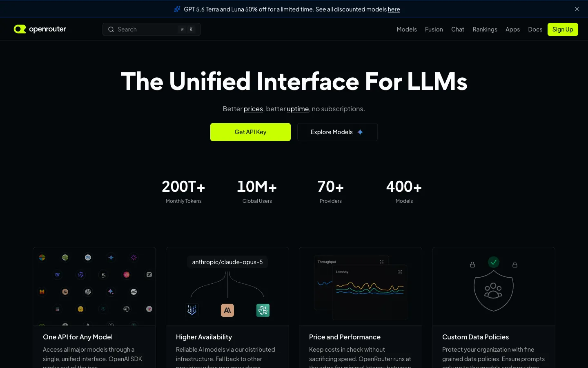Click the 'Latency' chart label
The image size is (588, 368).
click(x=342, y=272)
